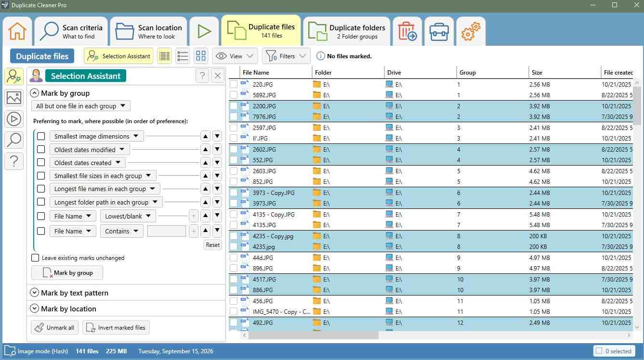Open the Filters dropdown
This screenshot has height=360, width=644.
pyautogui.click(x=286, y=56)
